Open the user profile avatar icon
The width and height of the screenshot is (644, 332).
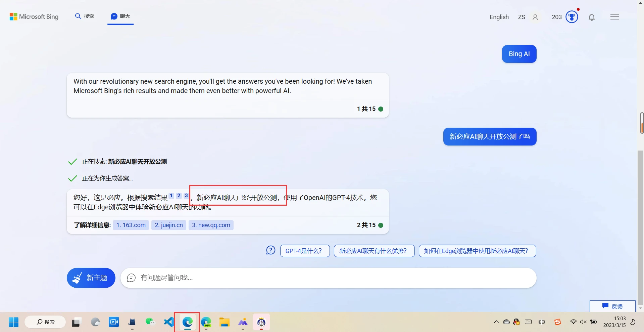(x=535, y=17)
